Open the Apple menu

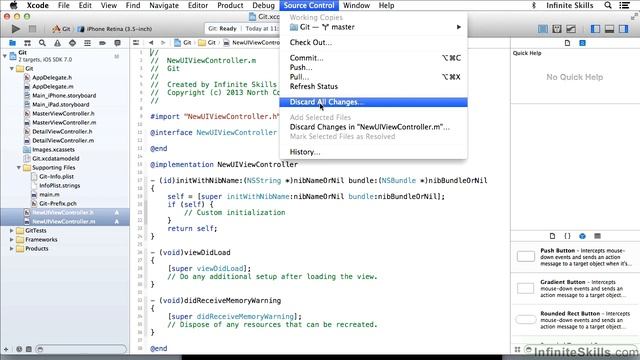click(x=13, y=5)
